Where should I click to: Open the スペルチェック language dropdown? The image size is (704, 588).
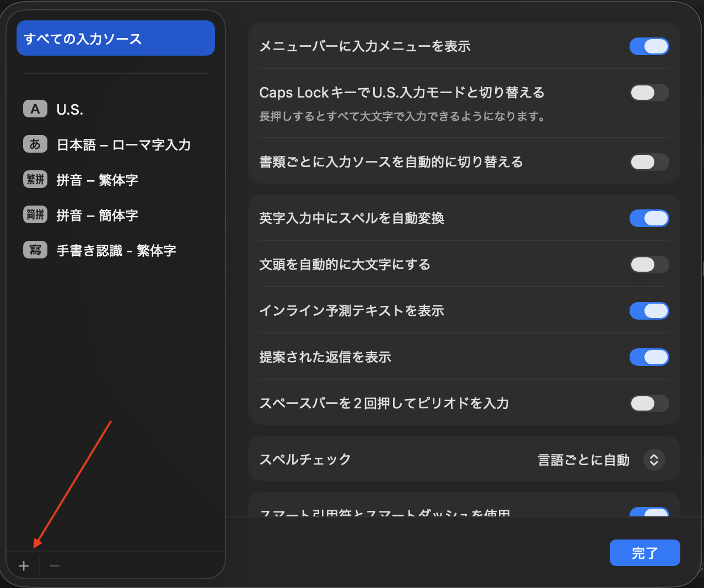click(x=600, y=460)
